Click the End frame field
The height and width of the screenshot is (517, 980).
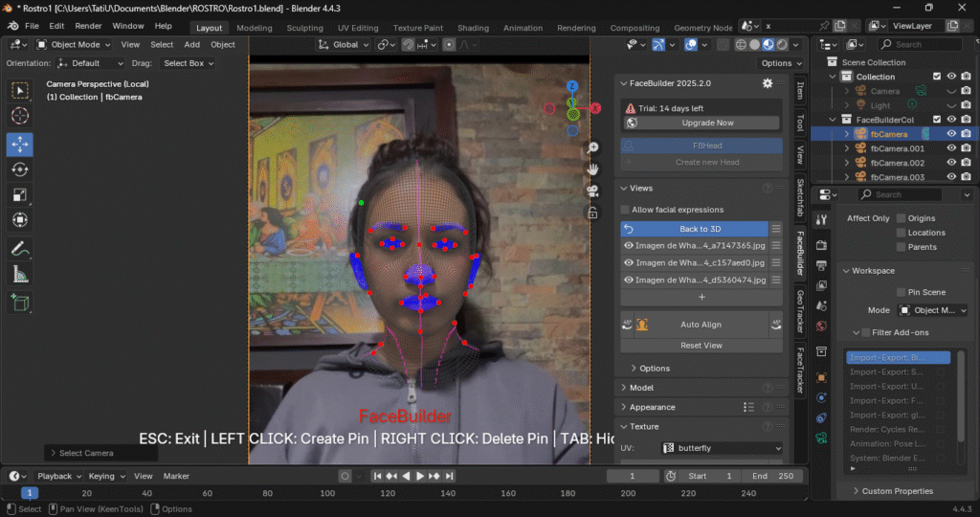click(x=773, y=476)
